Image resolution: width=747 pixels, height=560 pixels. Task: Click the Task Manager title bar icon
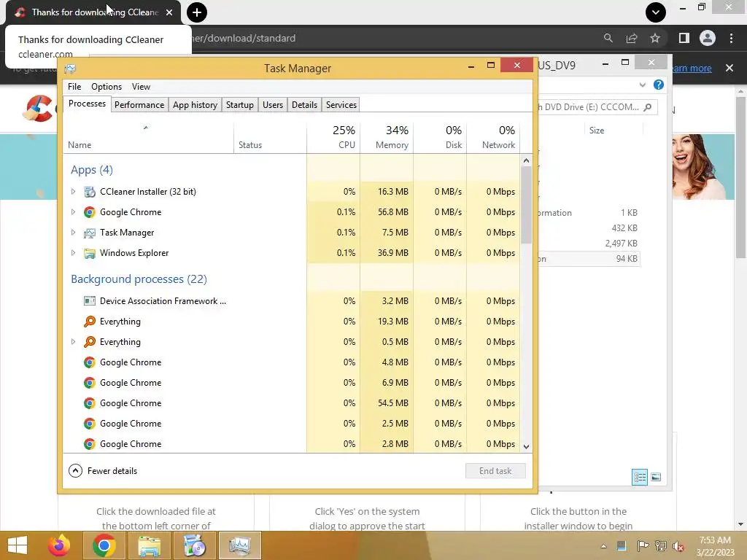[x=70, y=69]
